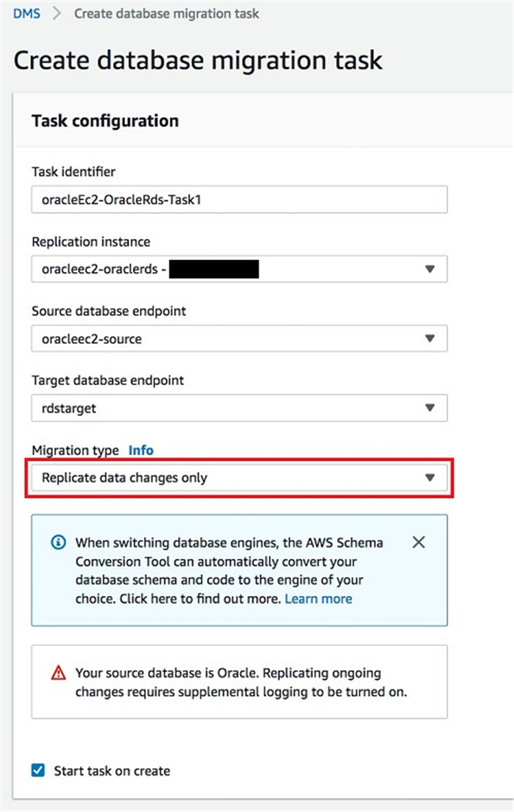Click the oracleec2-oraclerds replication instance box
This screenshot has width=514, height=812.
tap(240, 269)
